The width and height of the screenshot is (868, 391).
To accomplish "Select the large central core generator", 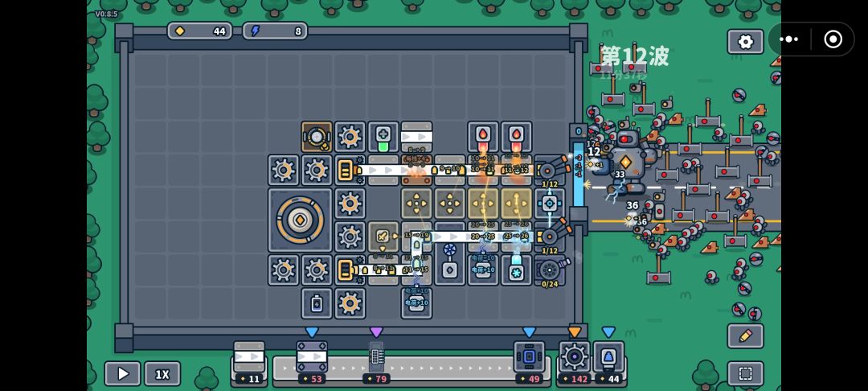I will (300, 220).
